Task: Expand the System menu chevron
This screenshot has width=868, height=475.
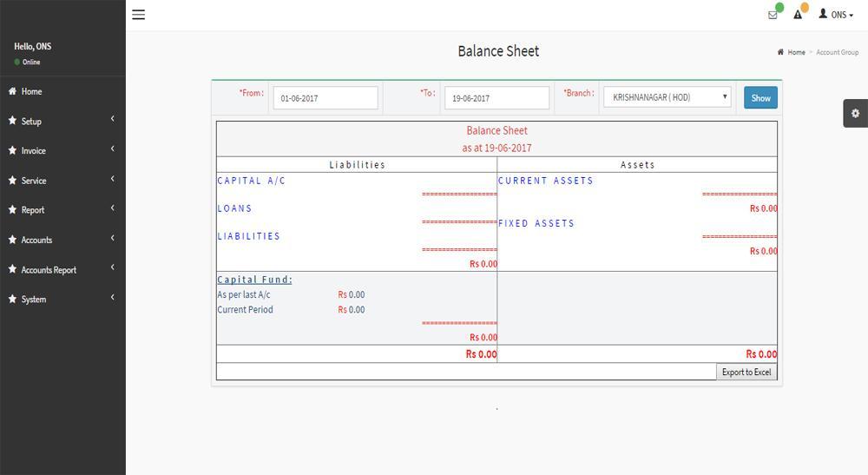Action: (x=112, y=297)
